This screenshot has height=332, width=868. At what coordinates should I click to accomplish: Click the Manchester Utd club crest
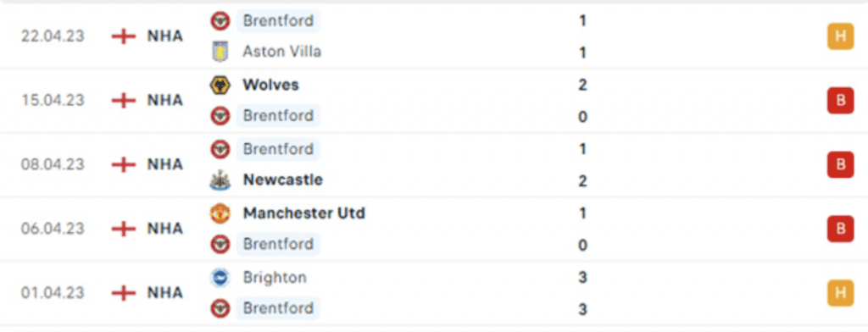pyautogui.click(x=220, y=213)
